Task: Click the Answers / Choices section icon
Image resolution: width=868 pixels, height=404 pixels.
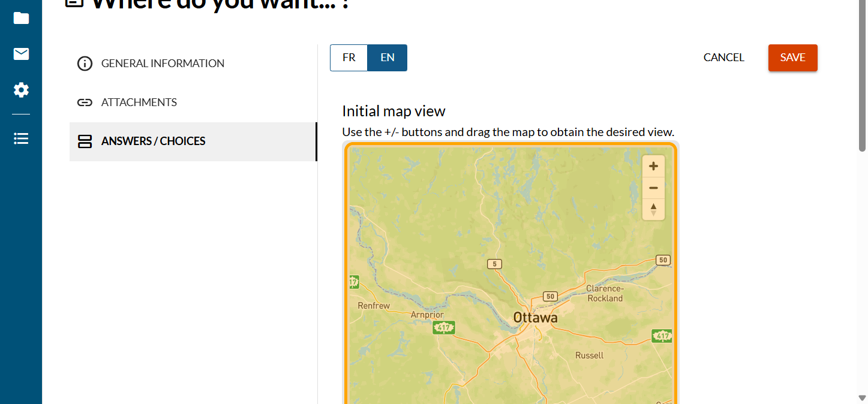Action: point(85,141)
